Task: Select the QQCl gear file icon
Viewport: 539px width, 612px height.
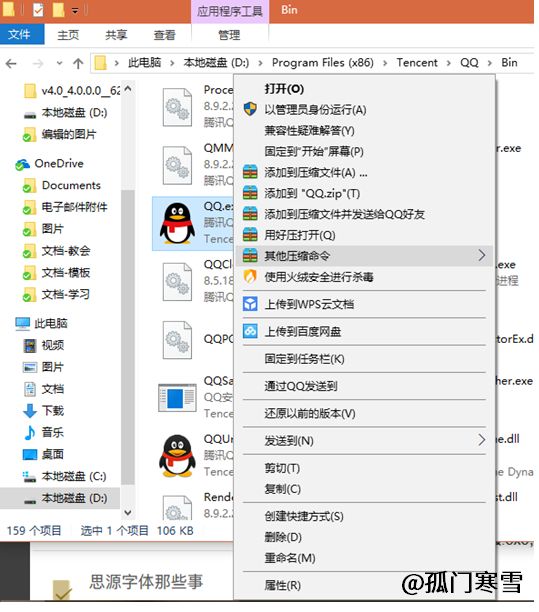Action: (177, 282)
